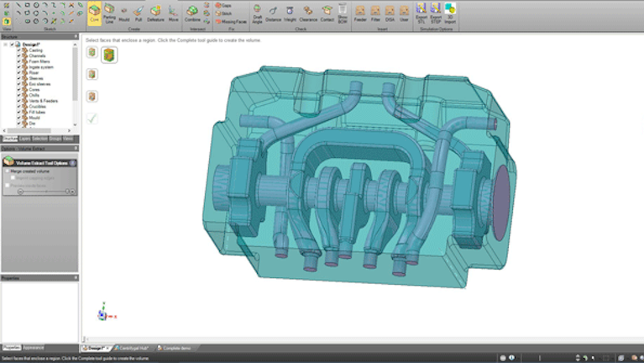This screenshot has height=363, width=644.
Task: Click the Draft Angle check icon
Action: tap(257, 13)
